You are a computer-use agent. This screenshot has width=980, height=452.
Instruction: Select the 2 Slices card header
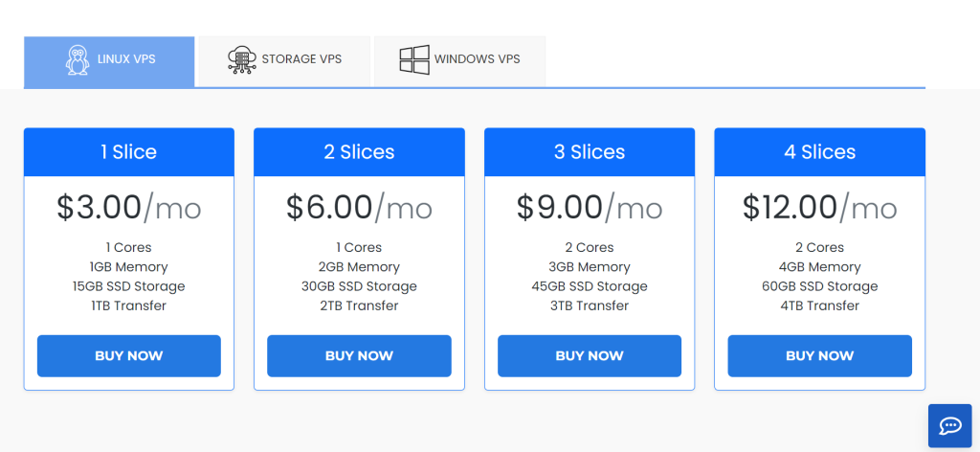pos(360,152)
